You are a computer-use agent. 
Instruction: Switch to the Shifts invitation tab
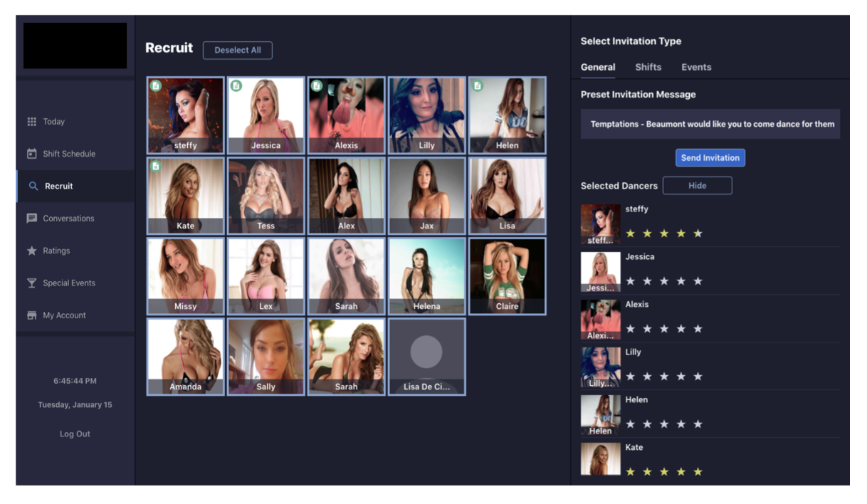[648, 67]
